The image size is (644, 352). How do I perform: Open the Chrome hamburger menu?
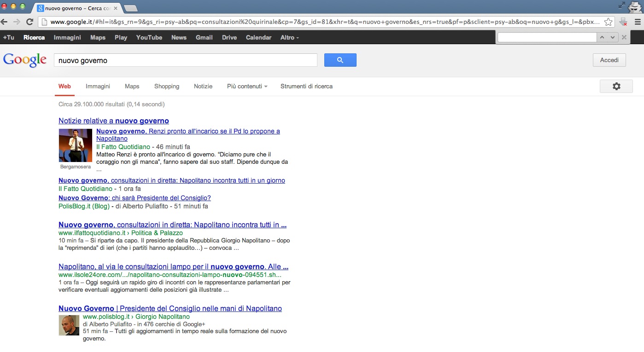(x=638, y=22)
